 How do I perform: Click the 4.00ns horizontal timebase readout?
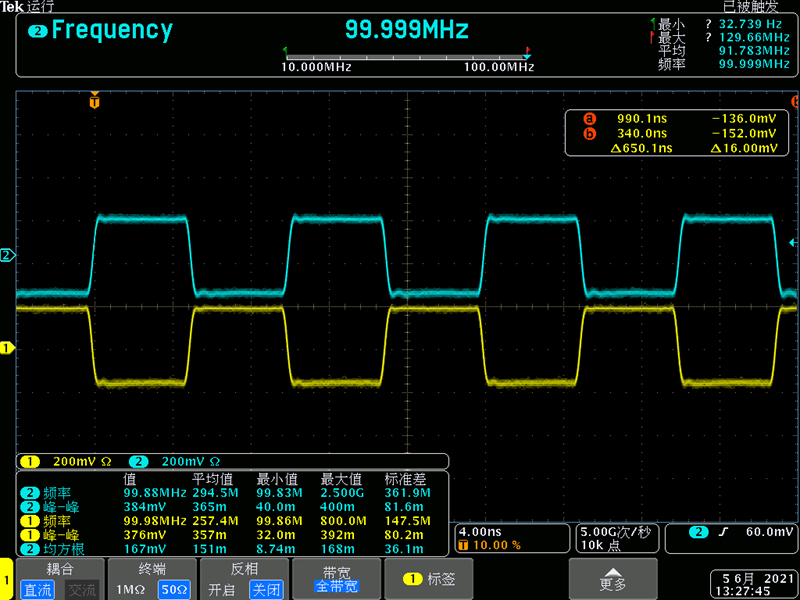tap(478, 532)
